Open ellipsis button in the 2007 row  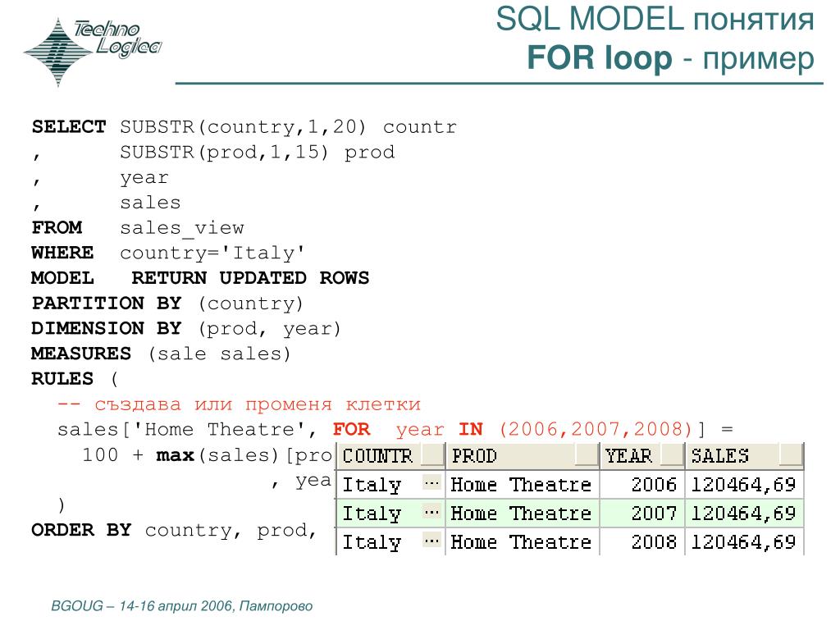coord(431,513)
